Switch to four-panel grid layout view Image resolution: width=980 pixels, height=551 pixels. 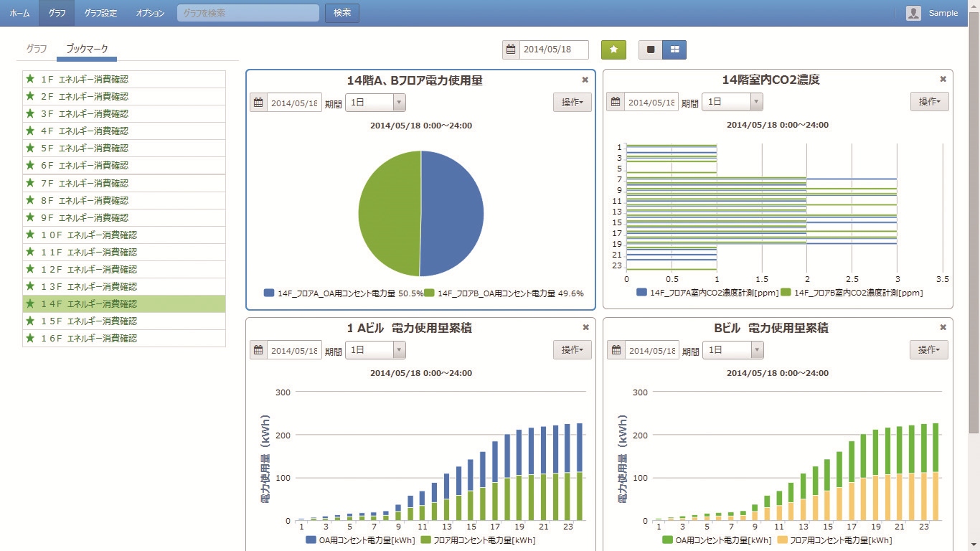point(674,50)
